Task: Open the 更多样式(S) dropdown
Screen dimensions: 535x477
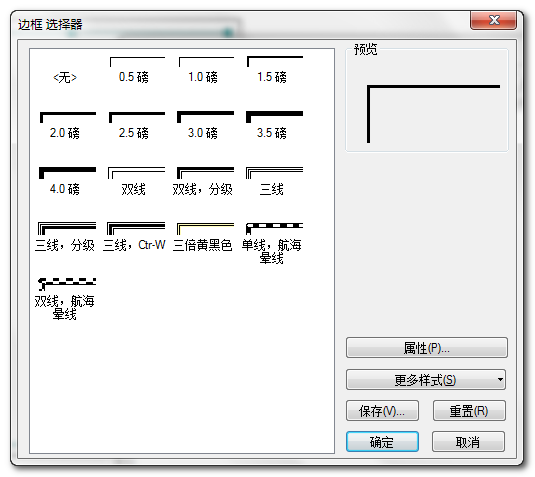Action: click(x=426, y=379)
